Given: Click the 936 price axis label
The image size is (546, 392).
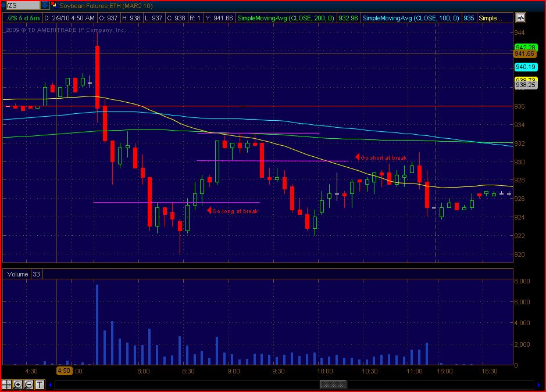Looking at the screenshot, I should pyautogui.click(x=519, y=106).
